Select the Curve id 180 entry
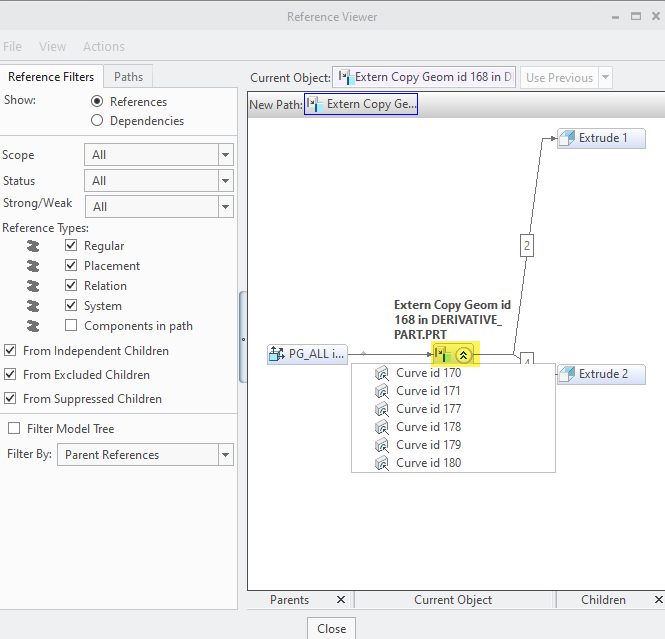665x639 pixels. click(428, 463)
